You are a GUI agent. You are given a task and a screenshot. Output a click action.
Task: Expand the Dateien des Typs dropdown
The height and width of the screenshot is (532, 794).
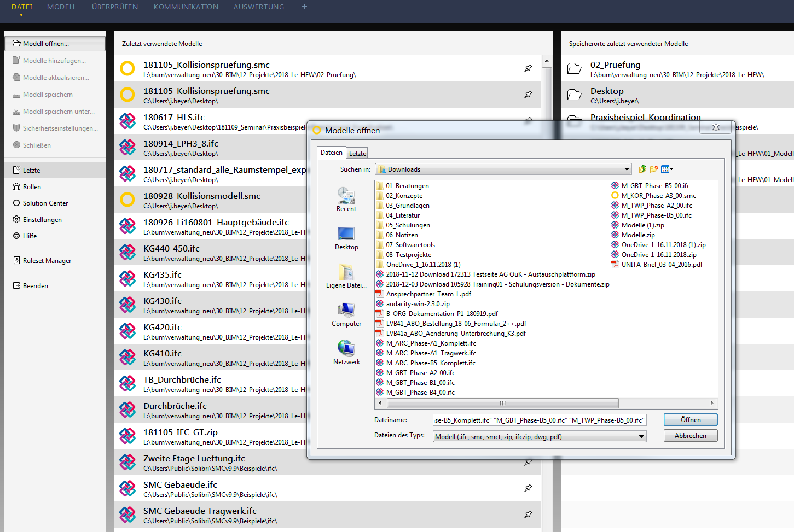[x=641, y=437]
